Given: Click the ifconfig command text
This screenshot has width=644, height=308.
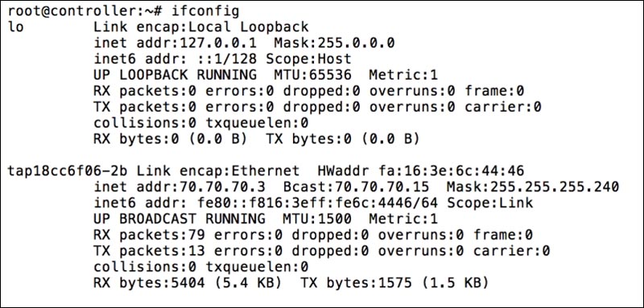Looking at the screenshot, I should pos(205,11).
